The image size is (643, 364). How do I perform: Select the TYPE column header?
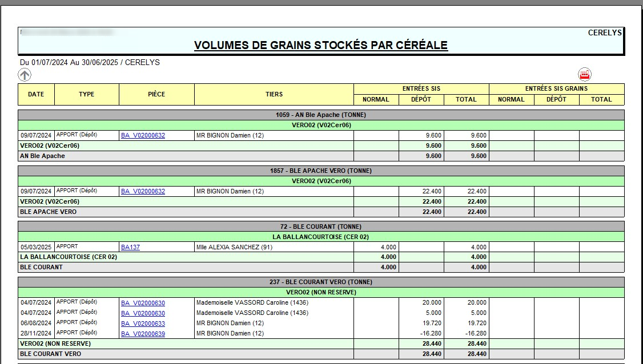point(86,94)
